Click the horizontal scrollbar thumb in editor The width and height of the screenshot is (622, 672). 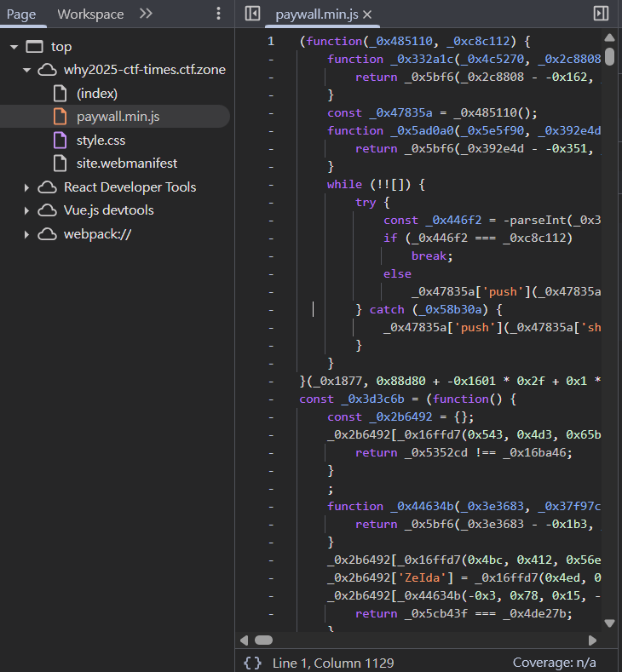(263, 640)
